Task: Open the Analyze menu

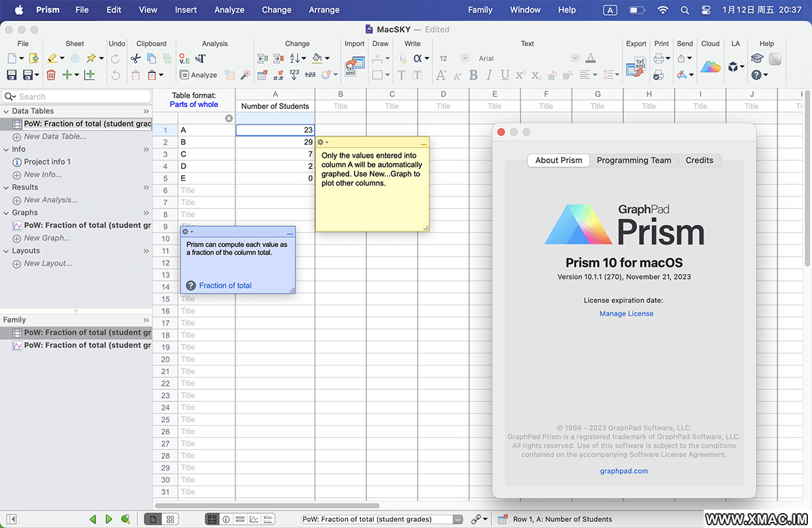Action: [229, 9]
